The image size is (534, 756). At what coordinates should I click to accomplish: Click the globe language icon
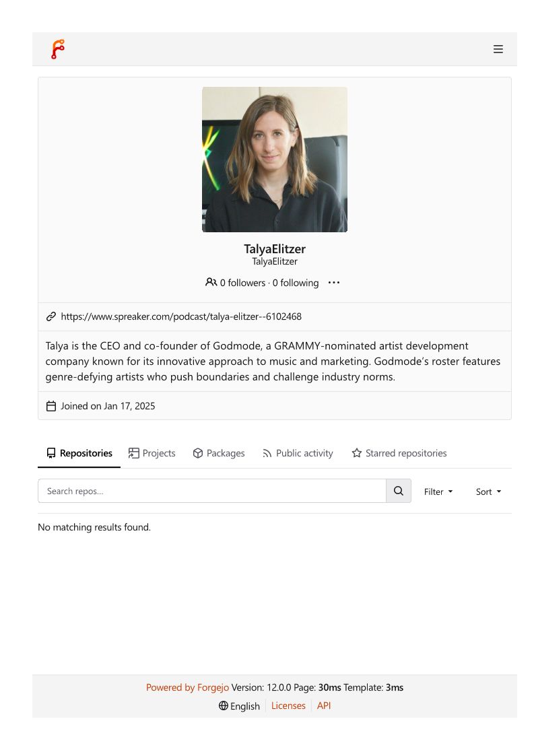pos(224,706)
